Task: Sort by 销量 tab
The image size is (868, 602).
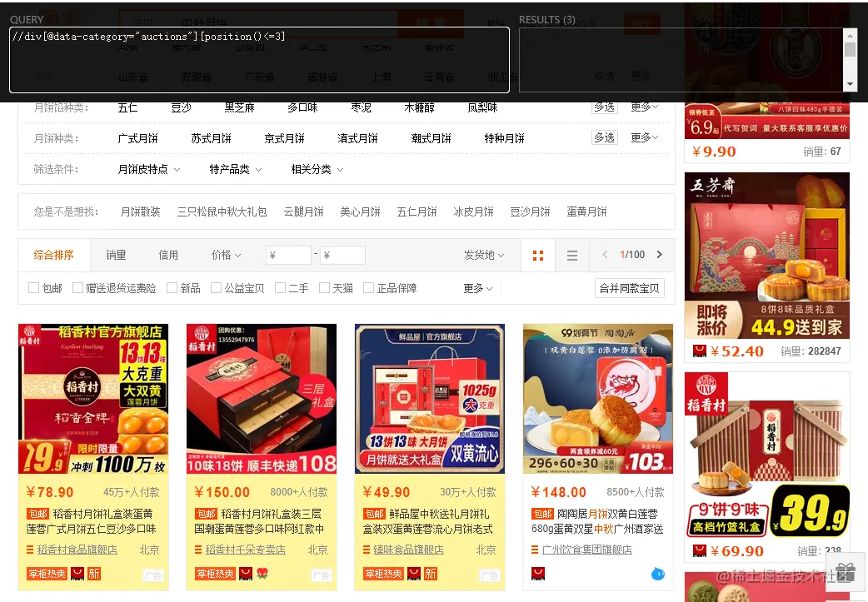Action: pos(117,255)
